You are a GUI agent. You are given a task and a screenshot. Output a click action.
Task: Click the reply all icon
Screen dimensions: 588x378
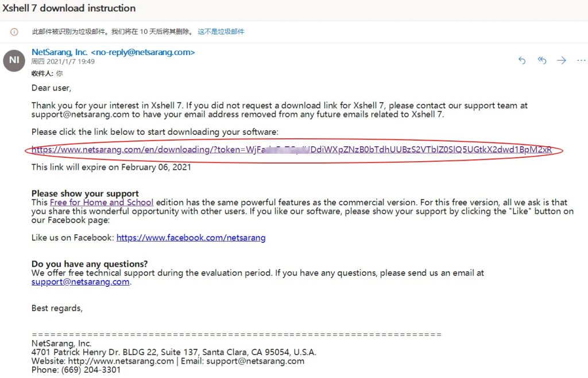tap(542, 60)
